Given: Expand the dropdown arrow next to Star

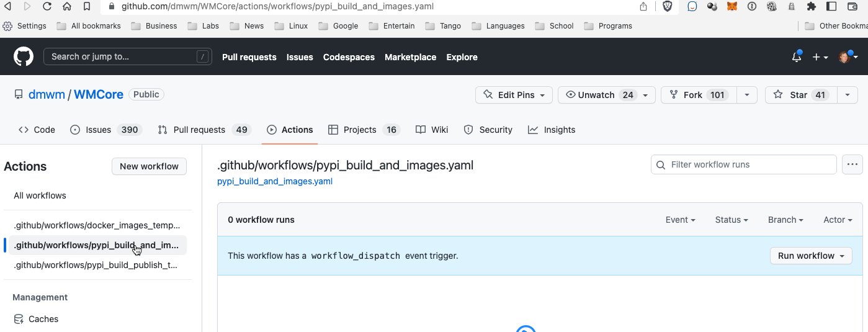Looking at the screenshot, I should (x=848, y=95).
